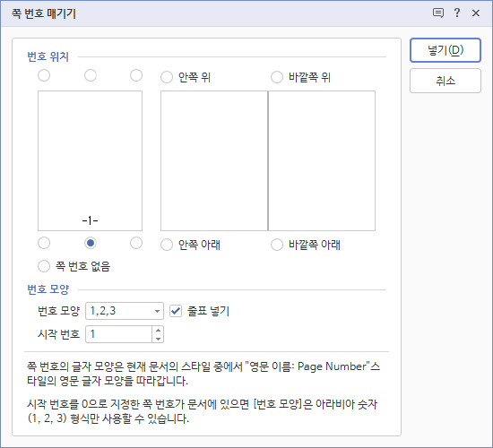Screen dimensions: 493x448
Task: Click the right page of the facing-pages preview
Action: [x=322, y=160]
